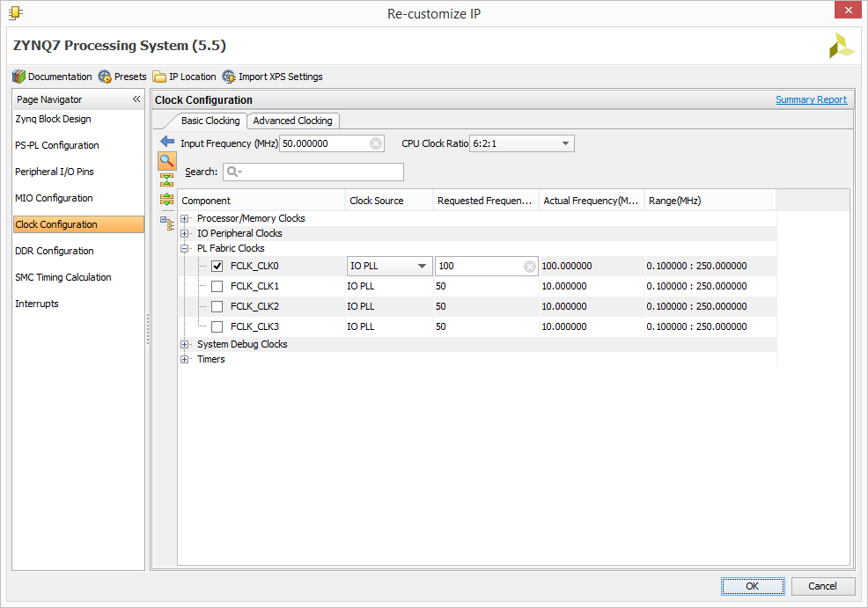Screen dimensions: 868x608
Task: Click the Import XPS Settings icon
Action: click(x=229, y=77)
